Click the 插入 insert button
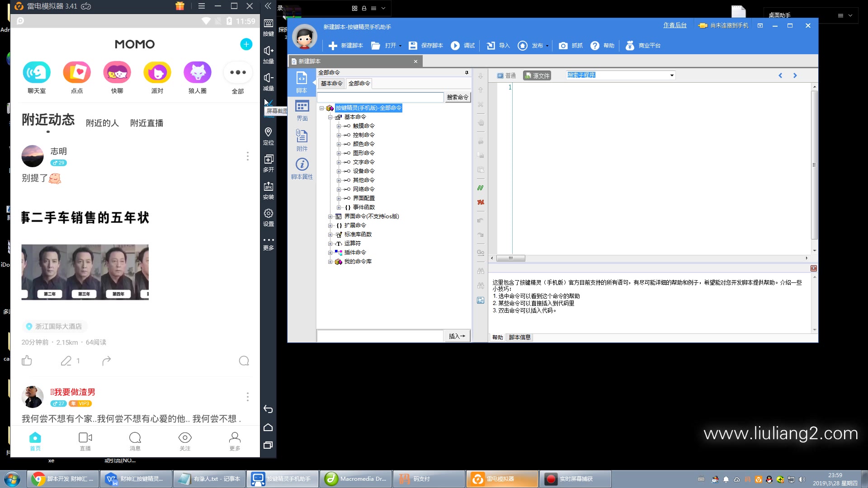Viewport: 868px width, 488px height. coord(457,336)
